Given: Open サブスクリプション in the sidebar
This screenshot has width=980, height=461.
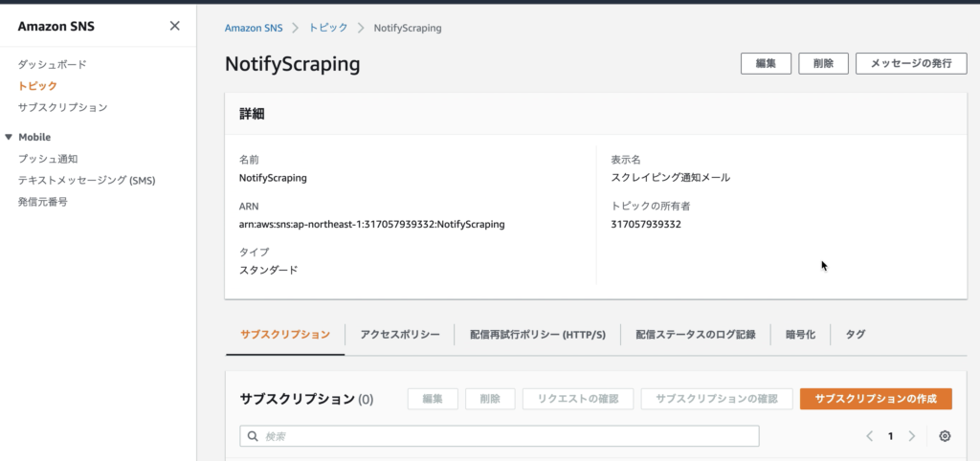Looking at the screenshot, I should [x=62, y=107].
